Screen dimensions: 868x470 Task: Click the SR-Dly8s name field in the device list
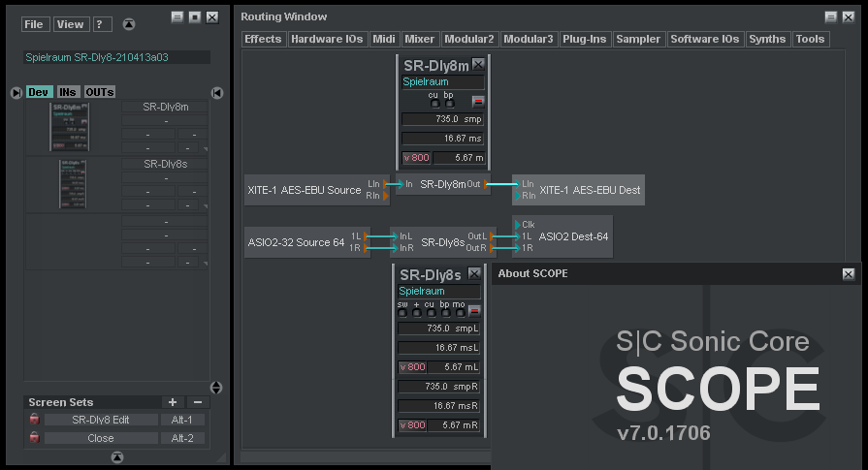[165, 164]
